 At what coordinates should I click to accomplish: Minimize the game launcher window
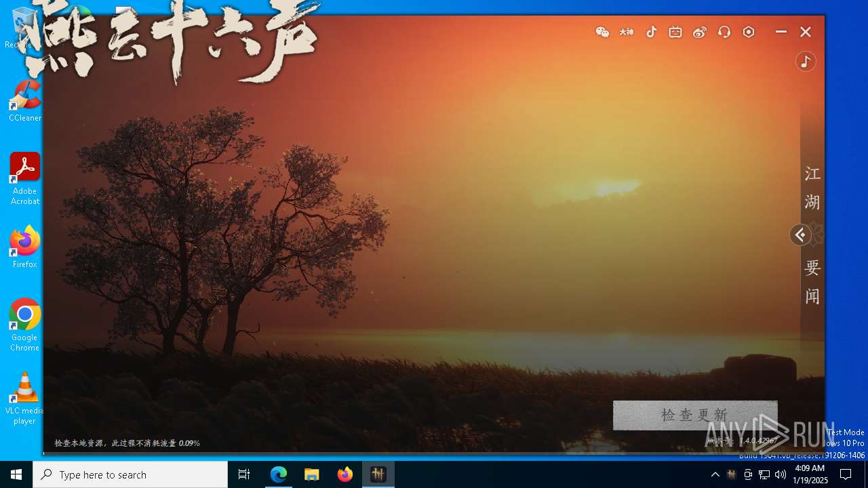point(781,32)
